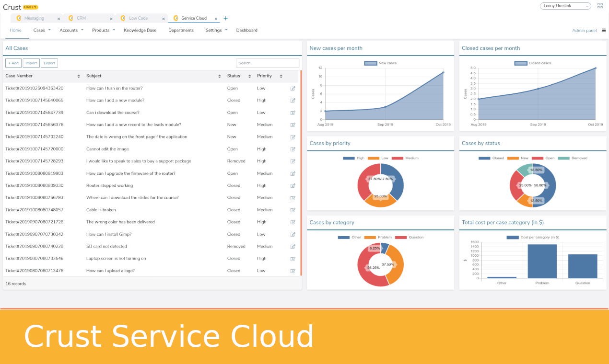Viewport: 609px width, 364px height.
Task: Toggle the Closed cases legend swatch
Action: 521,63
